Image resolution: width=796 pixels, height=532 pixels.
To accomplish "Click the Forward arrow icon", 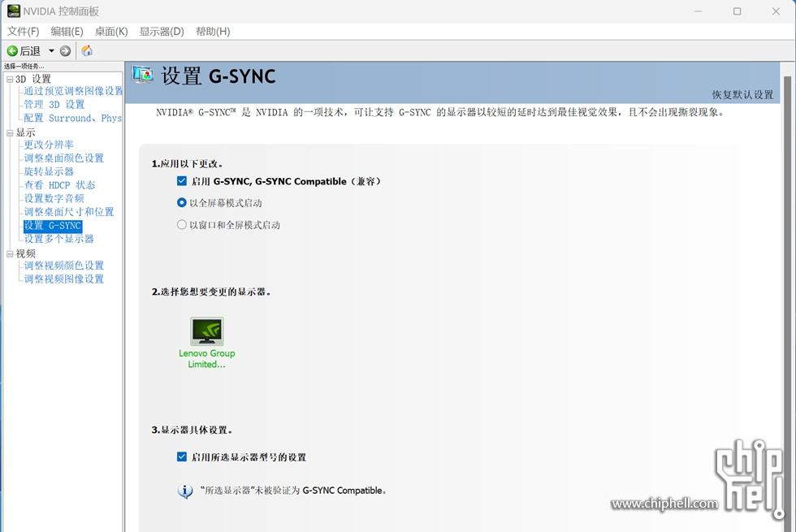I will [x=65, y=50].
